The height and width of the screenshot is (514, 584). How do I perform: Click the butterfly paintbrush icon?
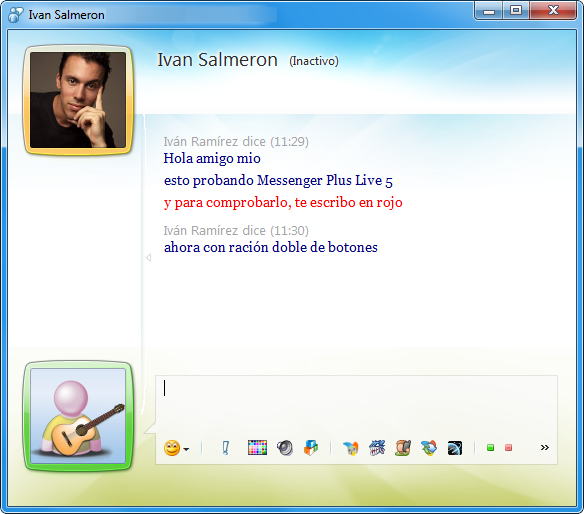point(351,448)
